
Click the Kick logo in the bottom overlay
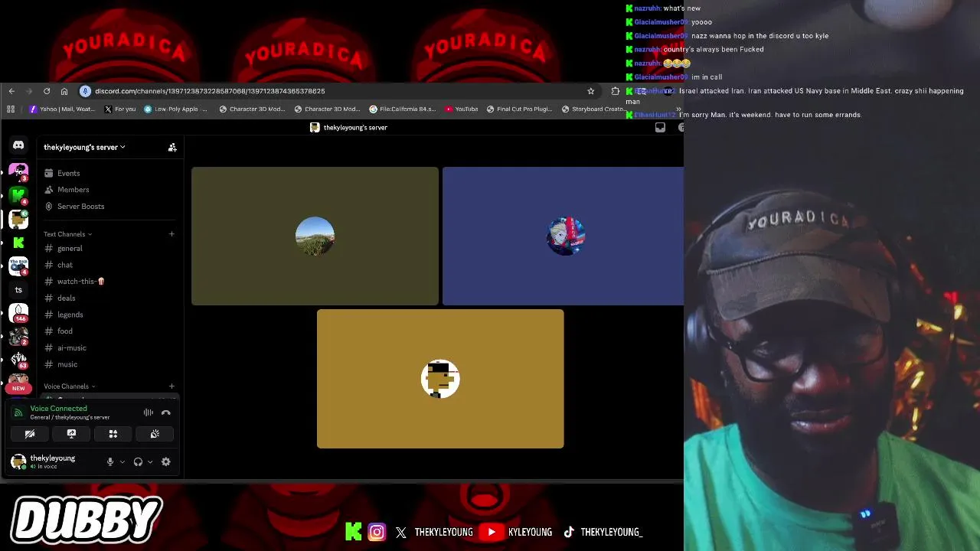353,531
